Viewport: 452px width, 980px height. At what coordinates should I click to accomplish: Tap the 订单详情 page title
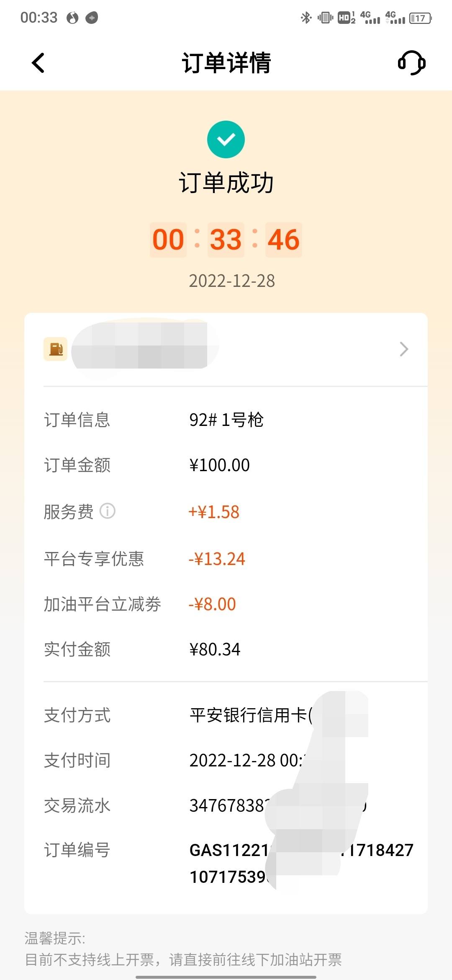pyautogui.click(x=226, y=63)
